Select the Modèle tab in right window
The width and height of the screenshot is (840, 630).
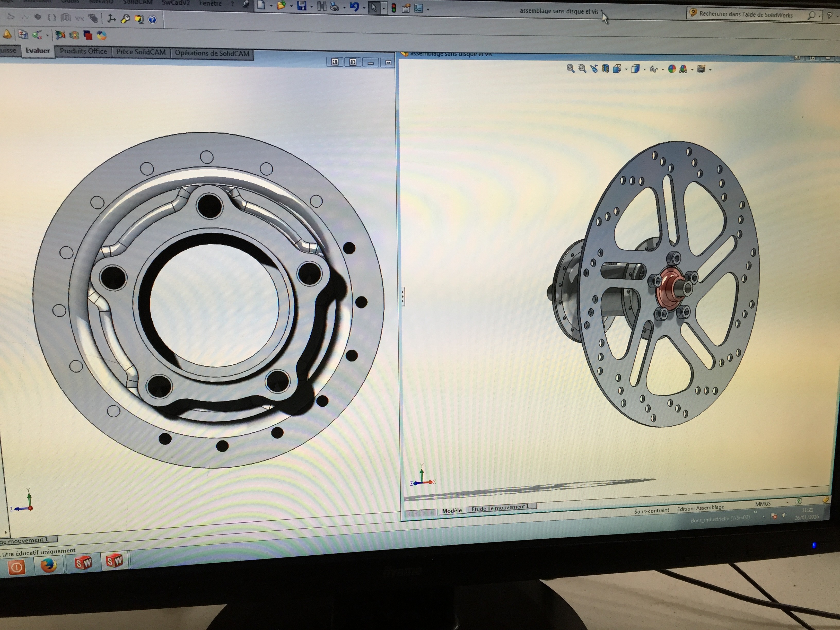[x=452, y=511]
